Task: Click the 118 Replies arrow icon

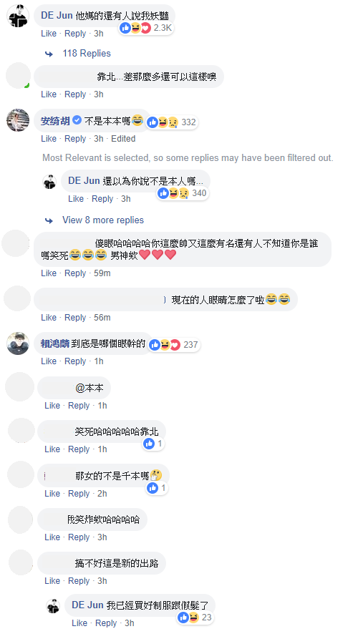Action: pyautogui.click(x=49, y=54)
